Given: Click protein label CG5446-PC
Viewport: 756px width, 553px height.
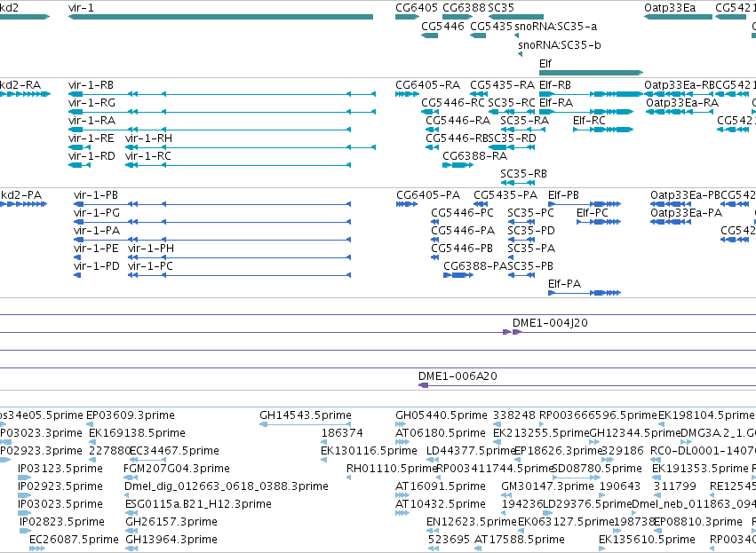Looking at the screenshot, I should [462, 213].
